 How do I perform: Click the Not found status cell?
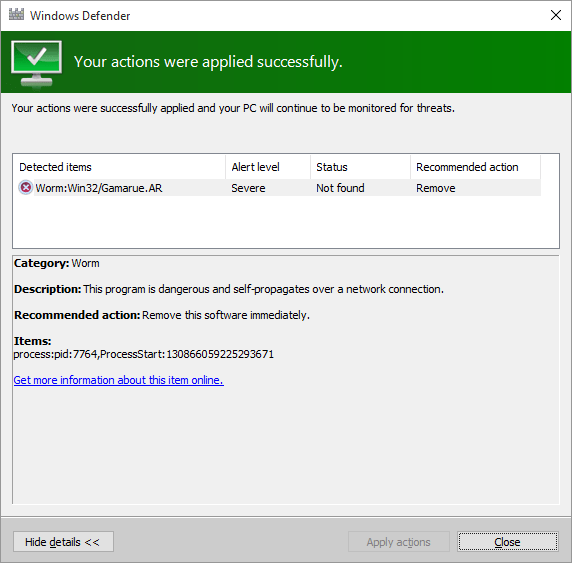tap(340, 188)
